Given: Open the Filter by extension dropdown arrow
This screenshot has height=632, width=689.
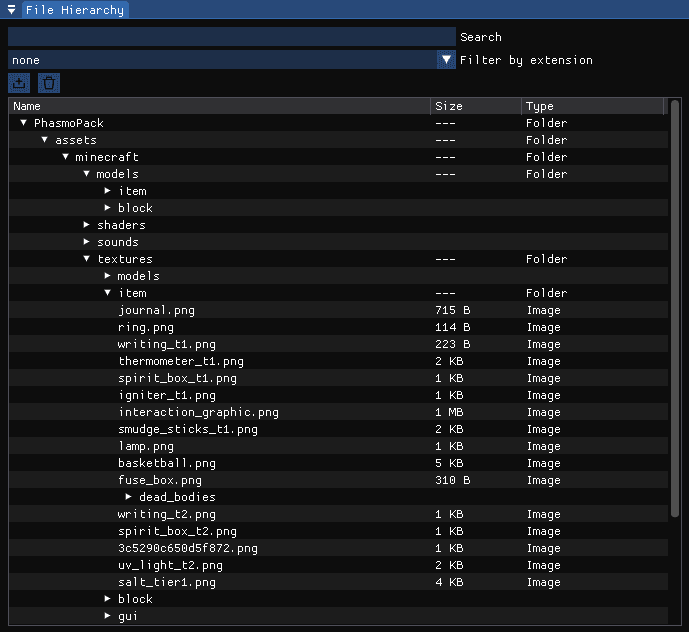Looking at the screenshot, I should pos(446,59).
